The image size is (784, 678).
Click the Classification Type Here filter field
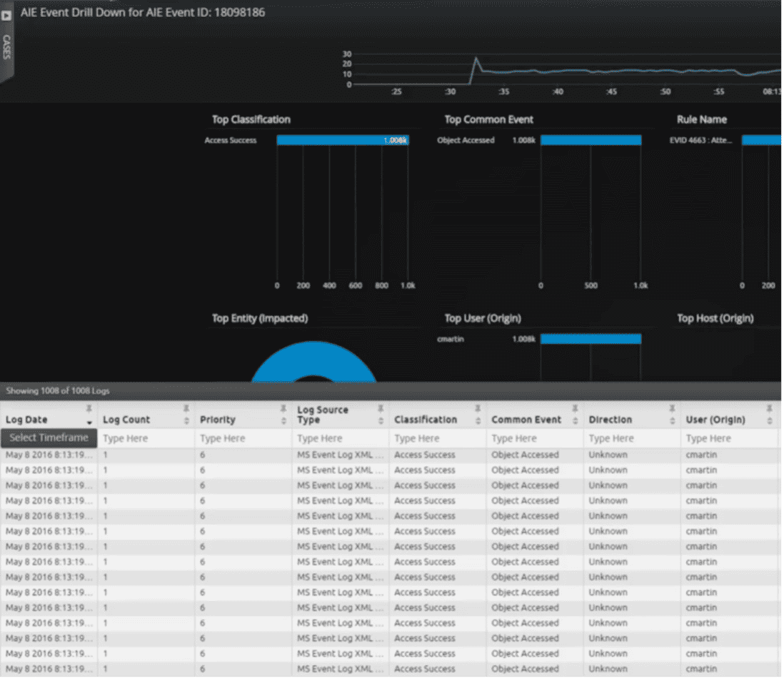[x=436, y=437]
